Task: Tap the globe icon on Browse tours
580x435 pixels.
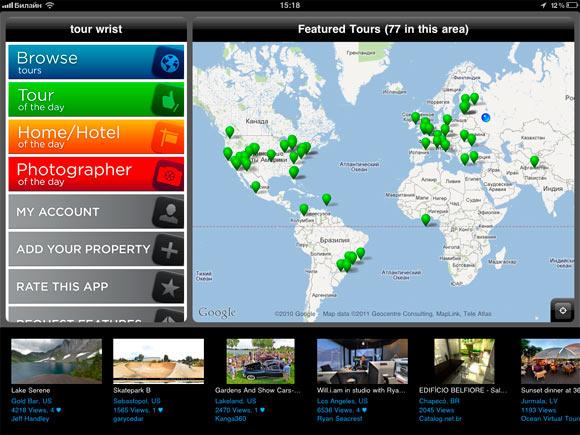Action: coord(169,63)
